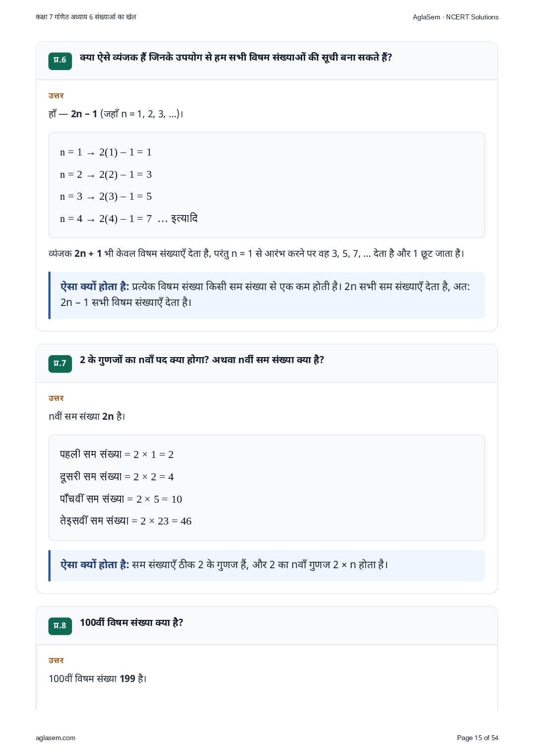Click the line तेइसवीं सम संख्या = 46
Viewport: 534px width, 756px height.
pyautogui.click(x=126, y=521)
